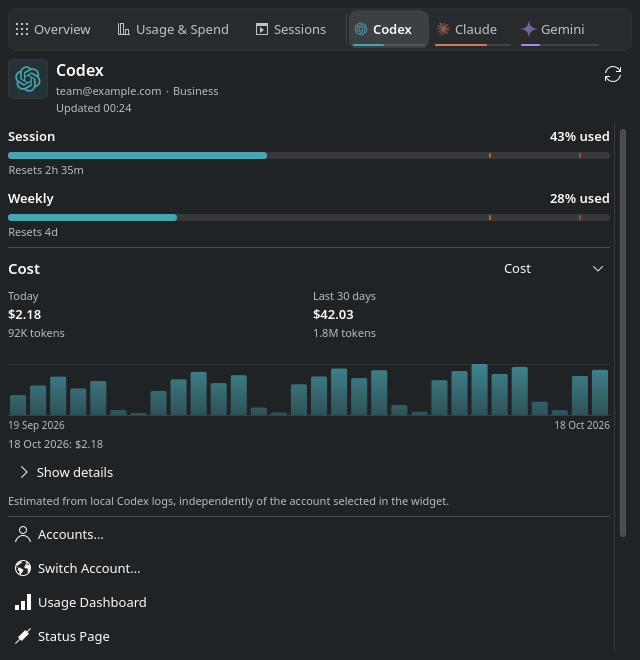The width and height of the screenshot is (640, 660).
Task: Expand Show details section
Action: pos(67,472)
